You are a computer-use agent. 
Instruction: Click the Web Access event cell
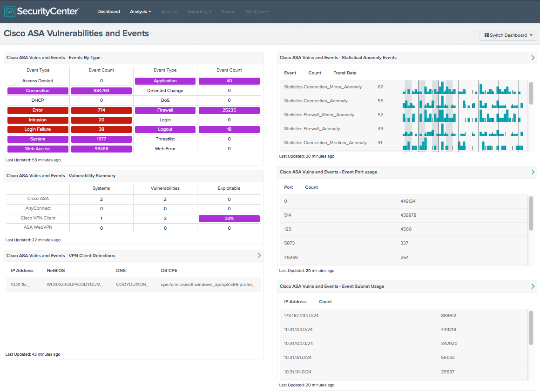[x=38, y=149]
